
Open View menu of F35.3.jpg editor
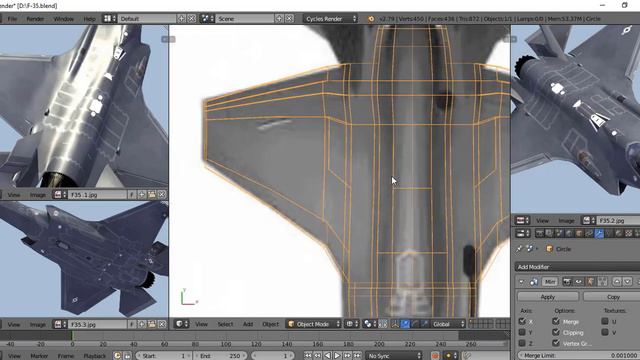coord(14,324)
